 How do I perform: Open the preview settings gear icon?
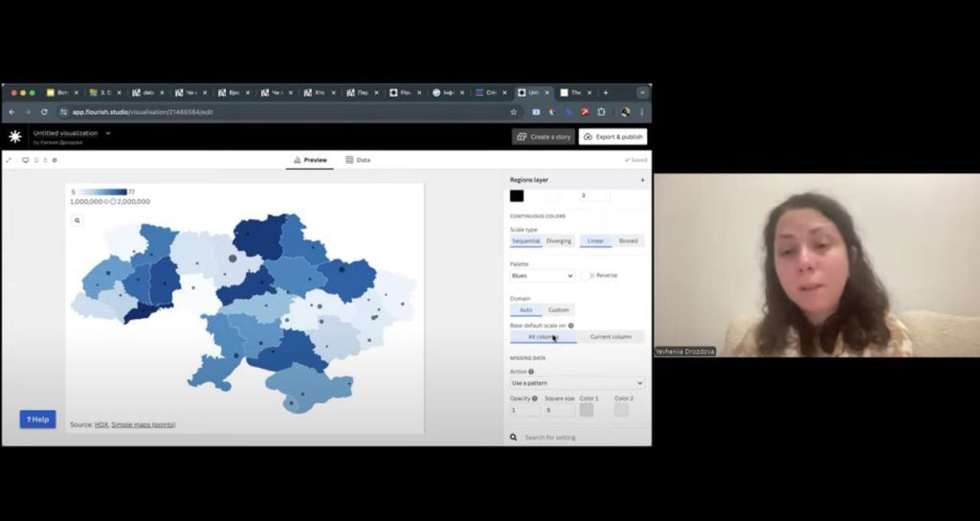point(55,160)
